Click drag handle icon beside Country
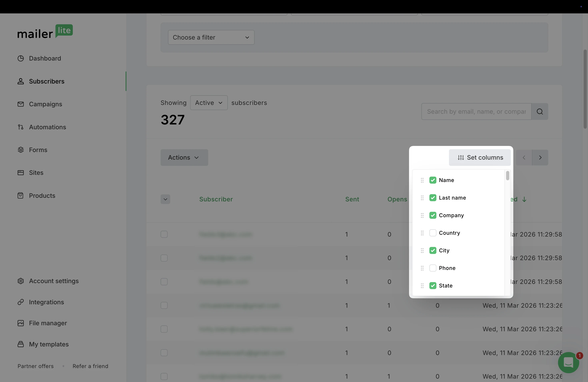The height and width of the screenshot is (382, 588). coord(422,233)
